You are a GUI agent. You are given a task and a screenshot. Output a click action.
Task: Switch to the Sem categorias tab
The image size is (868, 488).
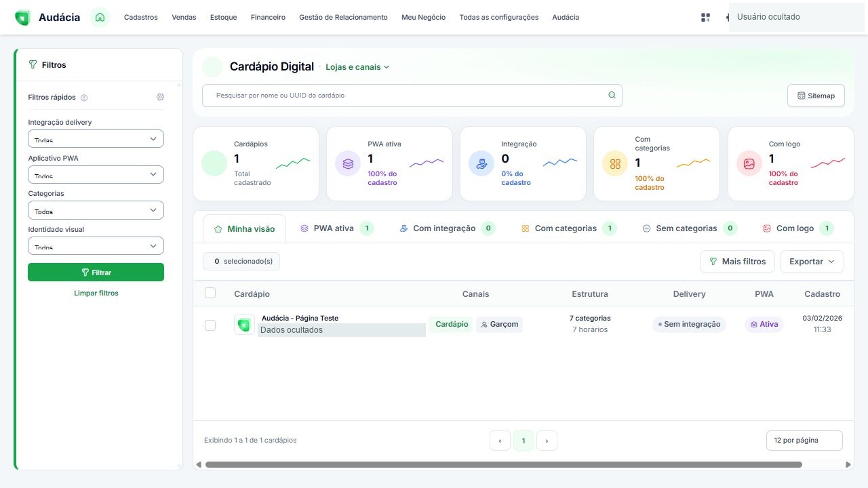[x=690, y=228]
